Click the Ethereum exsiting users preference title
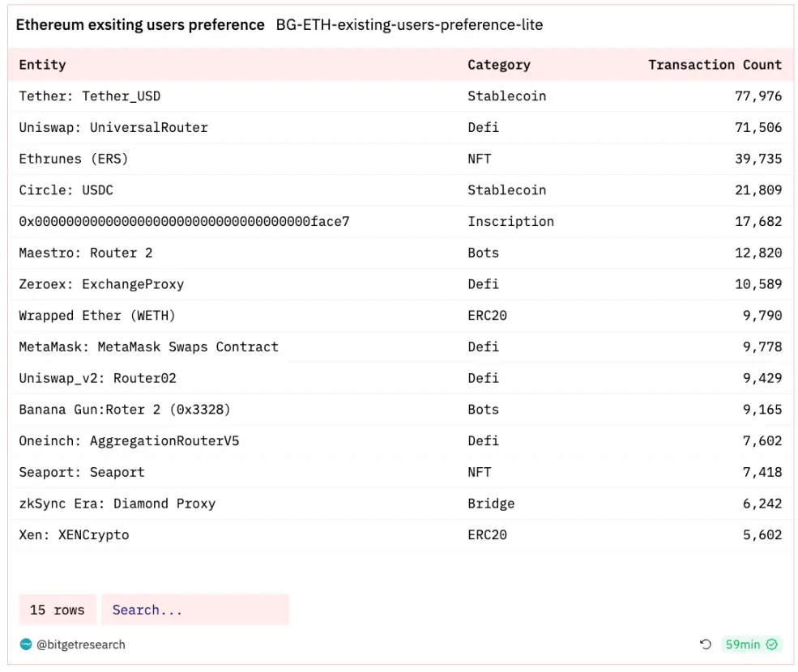The width and height of the screenshot is (798, 672). click(140, 24)
